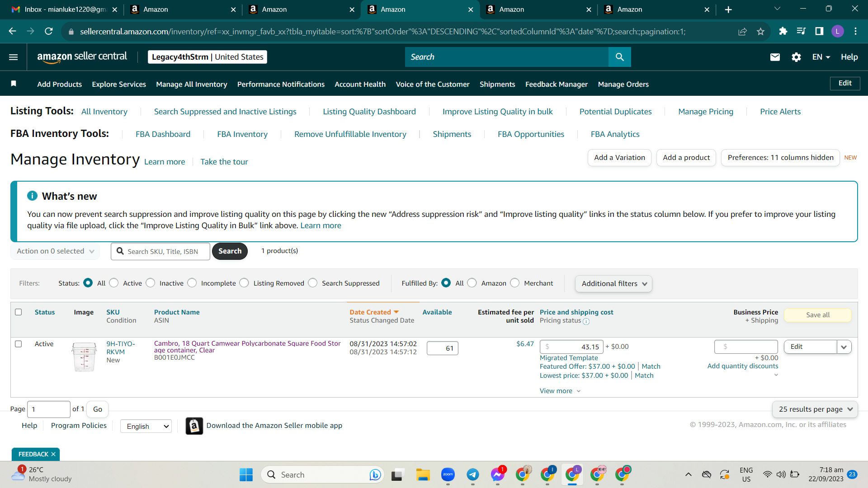Open the Cambro 18 Quart product link
Screen dimensions: 868x488
tap(247, 347)
